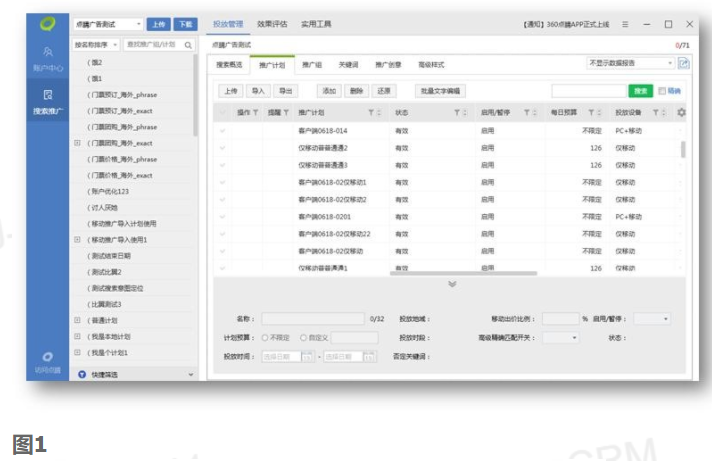Click table vertical scrollbar thumb

(x=683, y=149)
